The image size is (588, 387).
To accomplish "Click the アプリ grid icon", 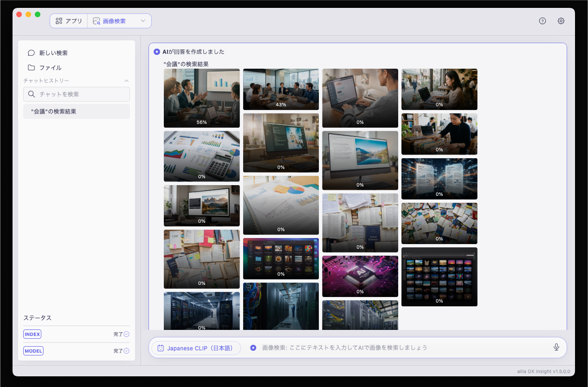I will [59, 21].
